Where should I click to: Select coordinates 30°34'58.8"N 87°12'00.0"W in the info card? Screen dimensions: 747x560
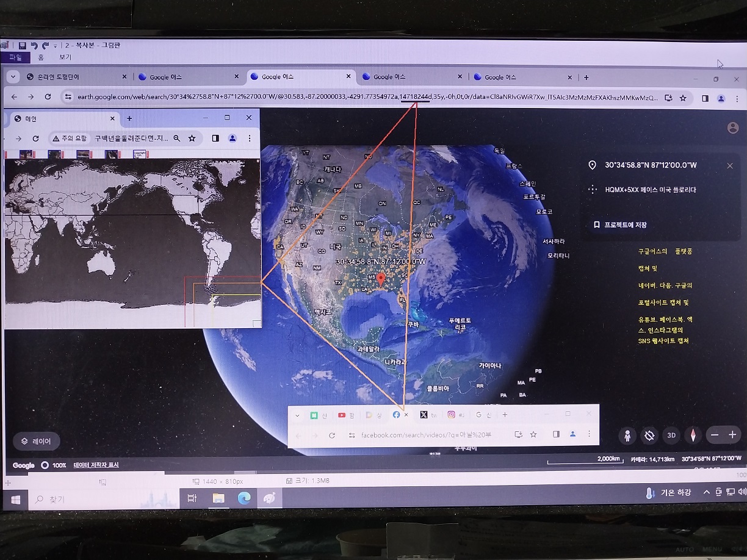(x=651, y=165)
